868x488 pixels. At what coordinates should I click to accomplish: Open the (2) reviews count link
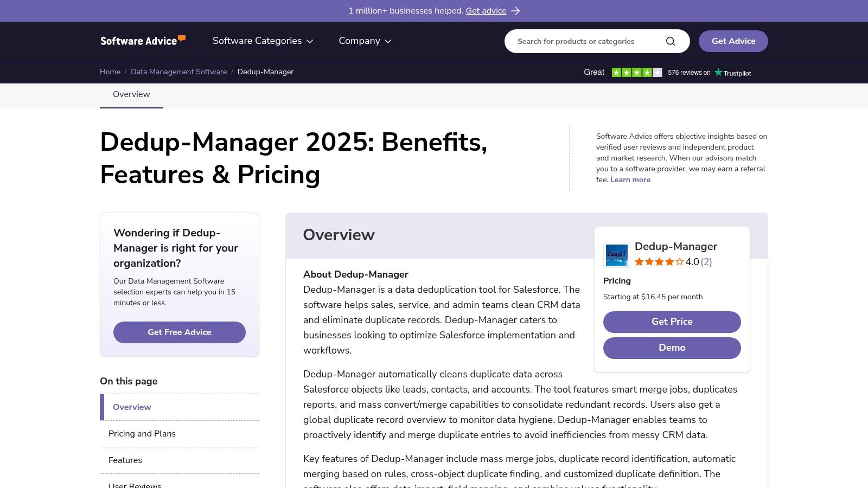tap(706, 262)
